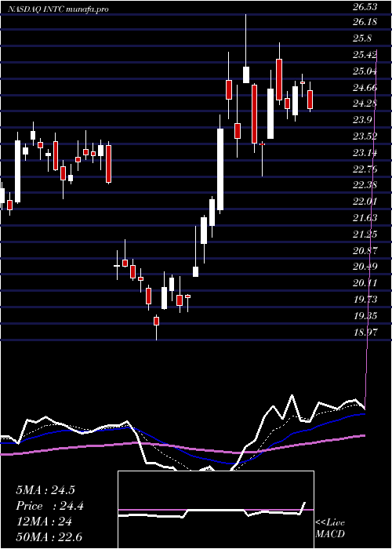Select the 25.04 price axis label
Image resolution: width=392 pixels, height=549 pixels.
365,71
